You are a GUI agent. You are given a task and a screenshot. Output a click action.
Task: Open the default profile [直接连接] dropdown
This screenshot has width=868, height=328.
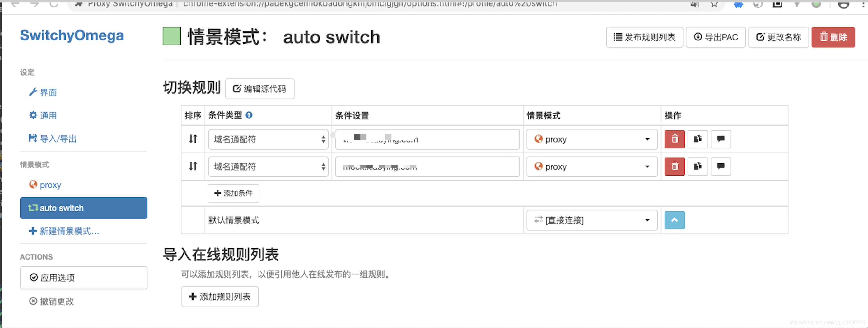(592, 220)
